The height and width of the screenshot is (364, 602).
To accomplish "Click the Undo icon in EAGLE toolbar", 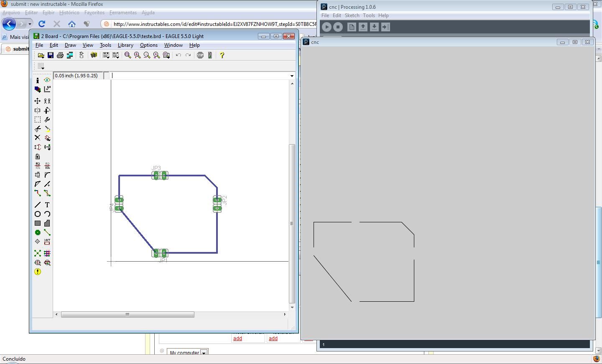I will tap(178, 55).
